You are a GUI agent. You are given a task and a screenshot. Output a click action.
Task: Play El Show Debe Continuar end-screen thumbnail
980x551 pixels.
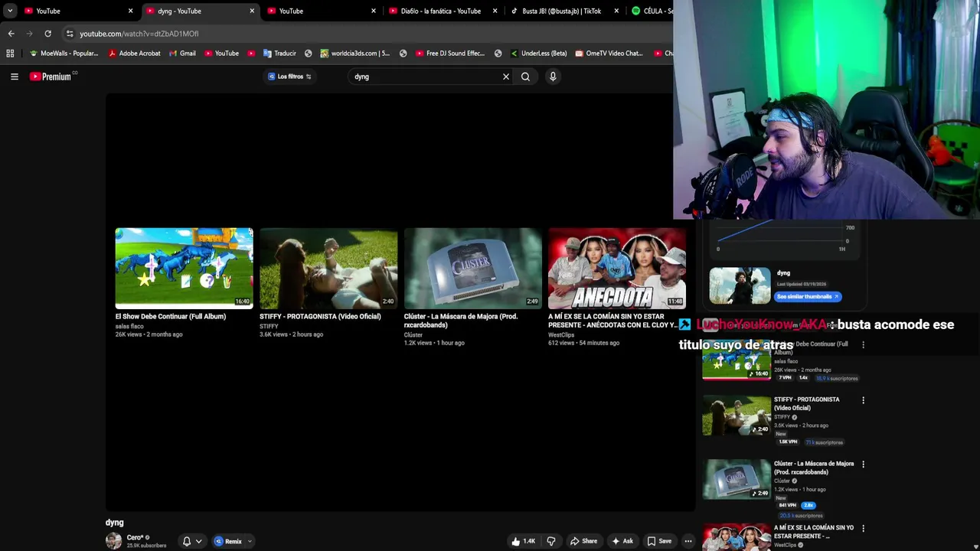pyautogui.click(x=184, y=268)
